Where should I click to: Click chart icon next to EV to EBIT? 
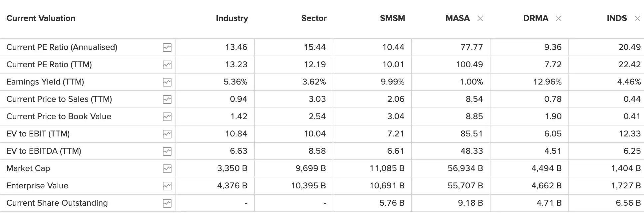click(167, 134)
